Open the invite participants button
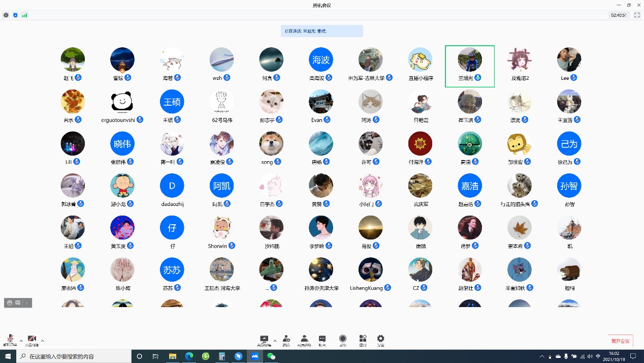This screenshot has width=644, height=363. tap(286, 340)
